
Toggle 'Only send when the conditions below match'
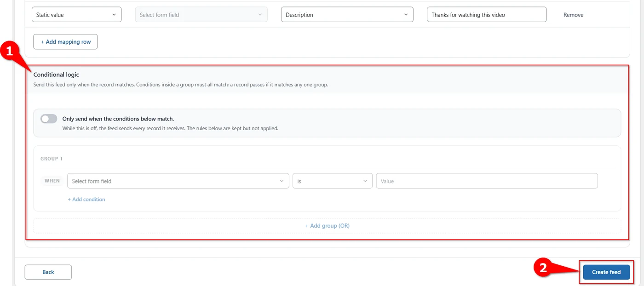(49, 119)
